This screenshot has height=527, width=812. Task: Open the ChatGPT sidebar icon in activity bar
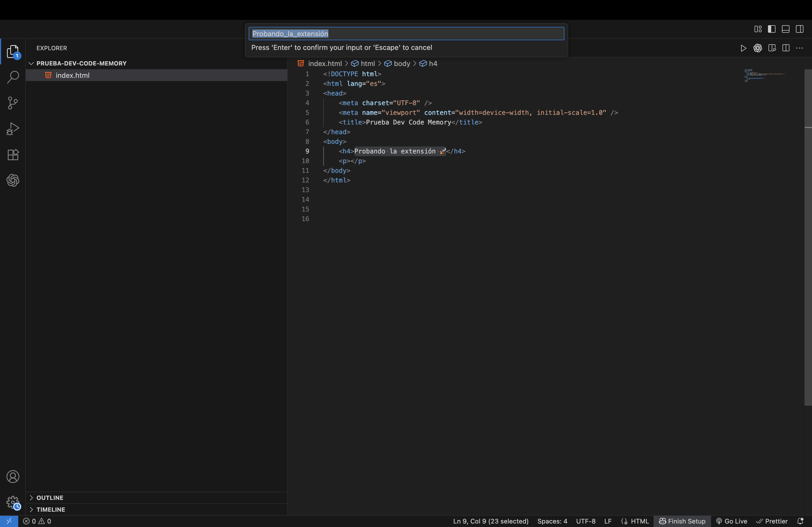(x=13, y=180)
